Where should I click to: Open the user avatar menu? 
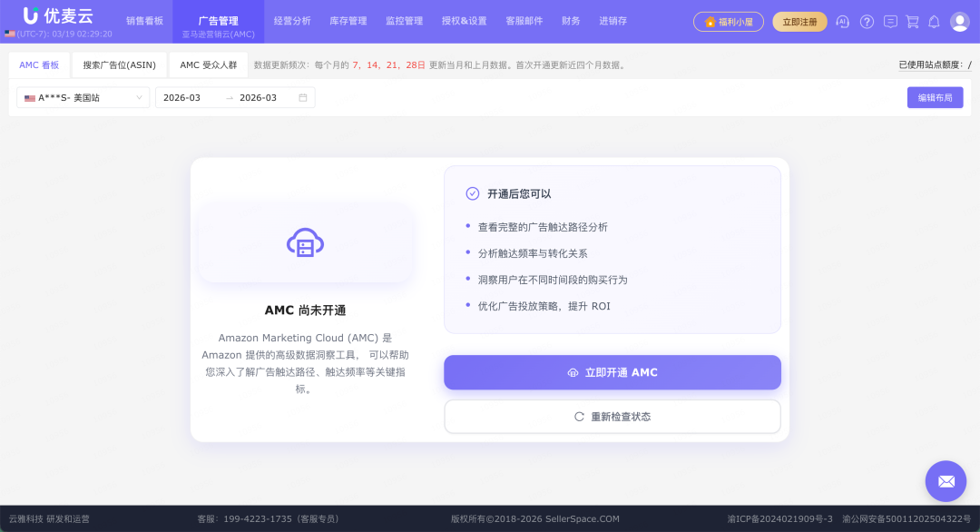pyautogui.click(x=959, y=21)
